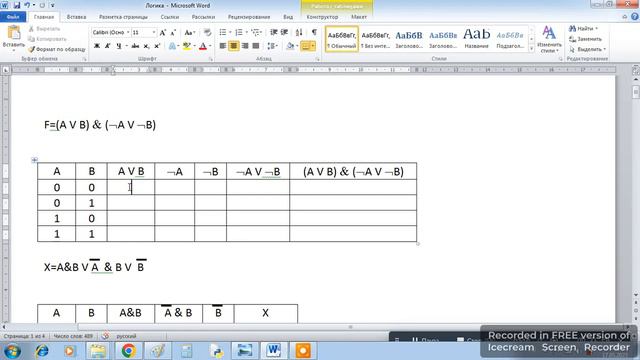This screenshot has height=360, width=640.
Task: Click the Shading paint bucket icon
Action: (290, 46)
